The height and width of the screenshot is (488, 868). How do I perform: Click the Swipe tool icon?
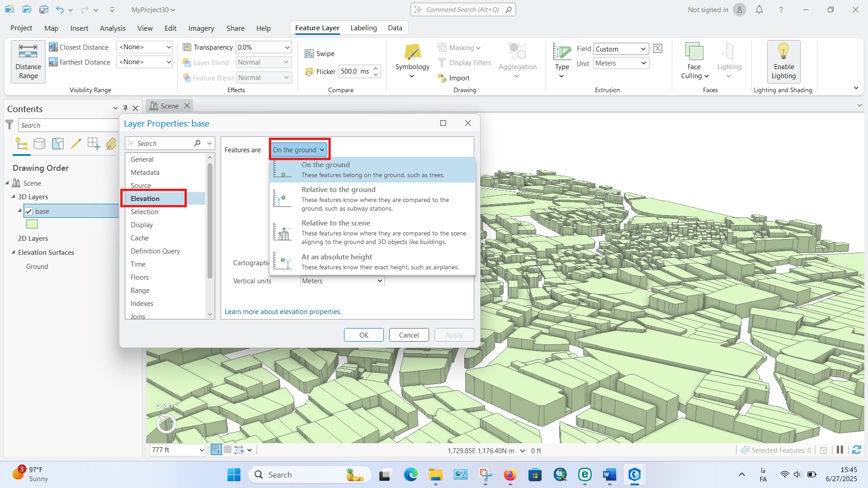pyautogui.click(x=309, y=54)
